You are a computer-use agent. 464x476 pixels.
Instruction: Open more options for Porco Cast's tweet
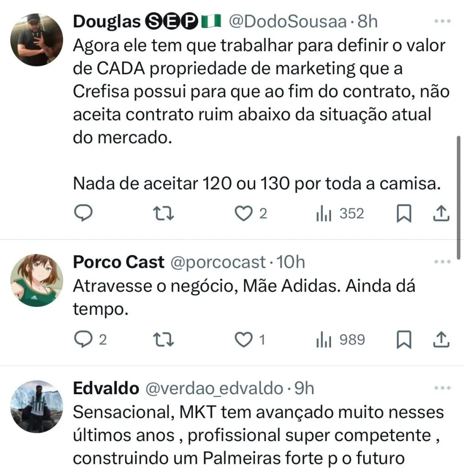(442, 262)
